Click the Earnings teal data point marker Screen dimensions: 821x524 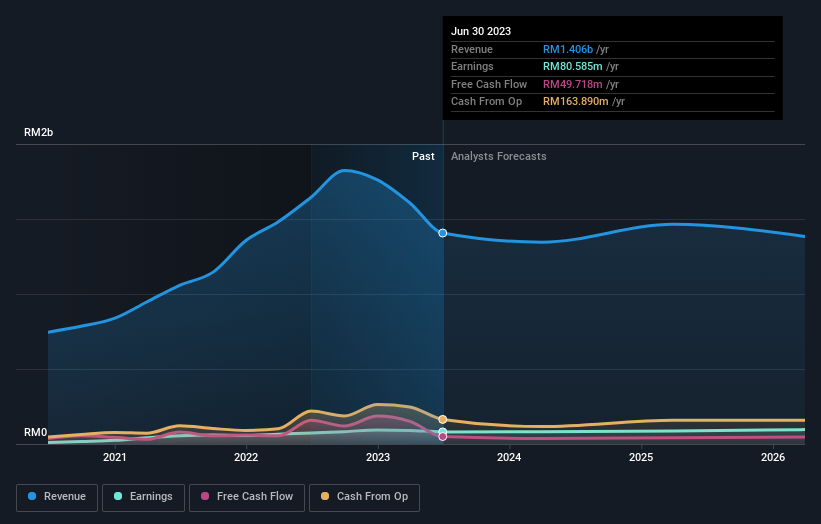(x=442, y=431)
